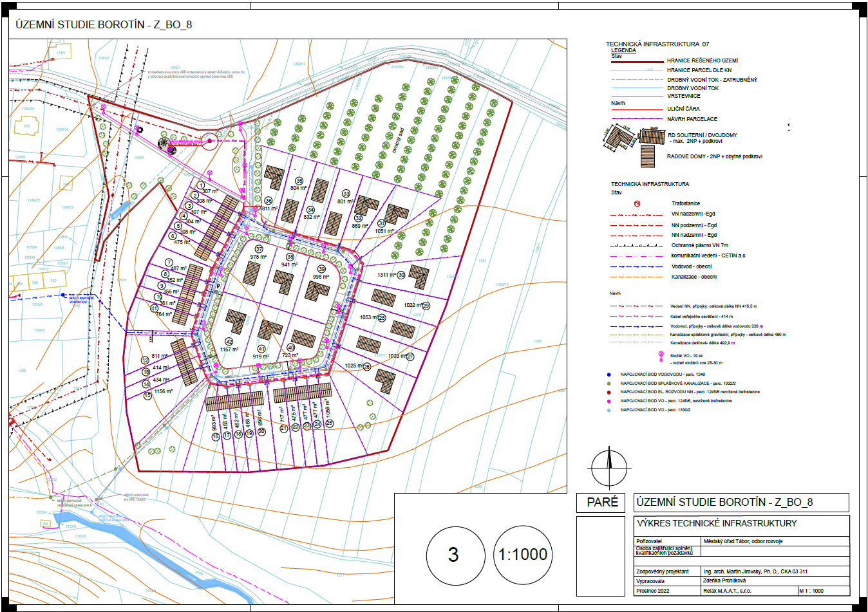Click the ovocný sad orchard label
The width and height of the screenshot is (868, 612).
[x=398, y=140]
